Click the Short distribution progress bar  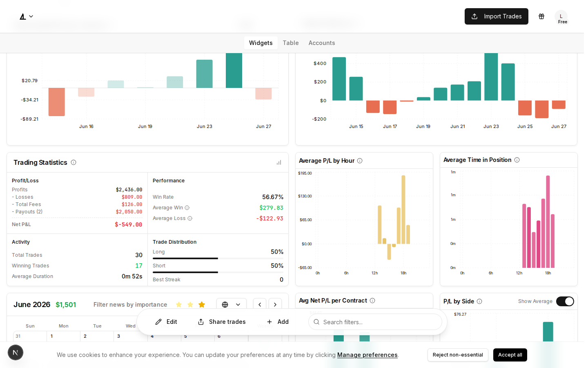[218, 272]
